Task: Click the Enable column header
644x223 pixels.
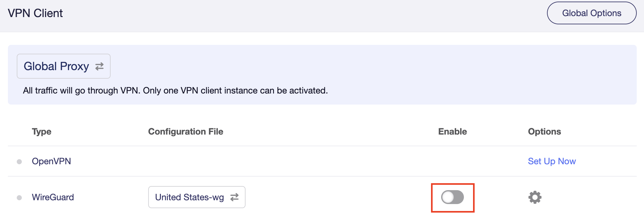Action: pyautogui.click(x=453, y=131)
